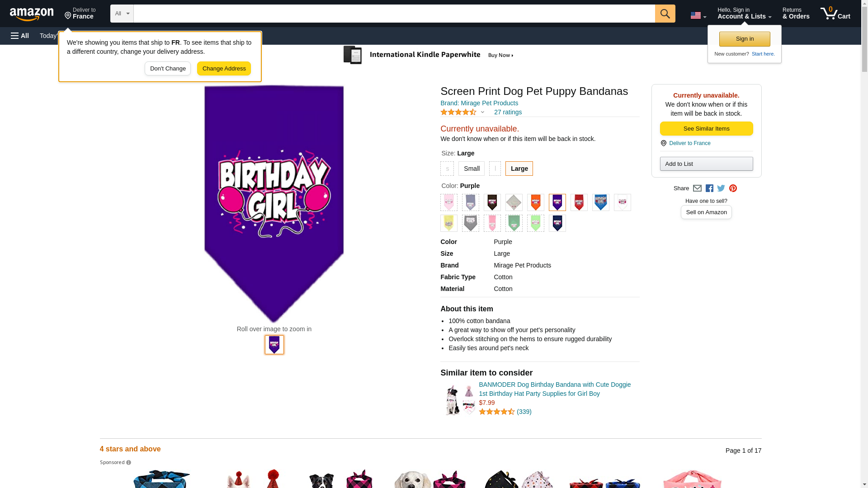Select the red bandana color swatch

579,202
